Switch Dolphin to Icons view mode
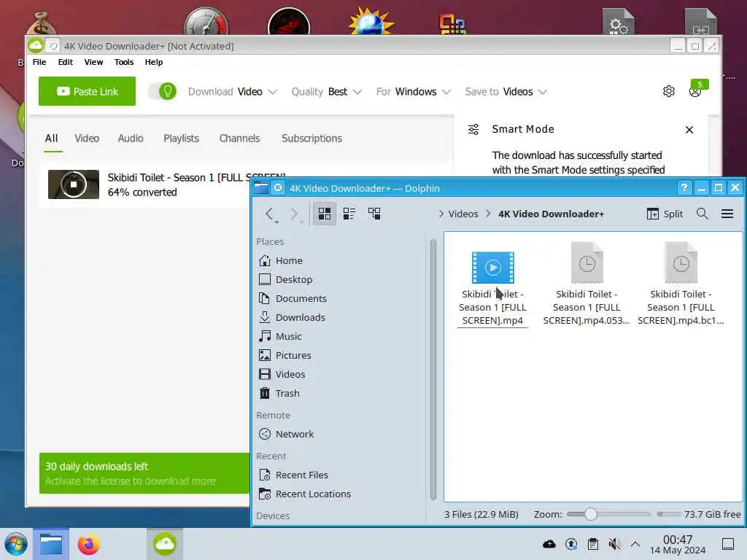Screen dimensions: 747x560 325,214
